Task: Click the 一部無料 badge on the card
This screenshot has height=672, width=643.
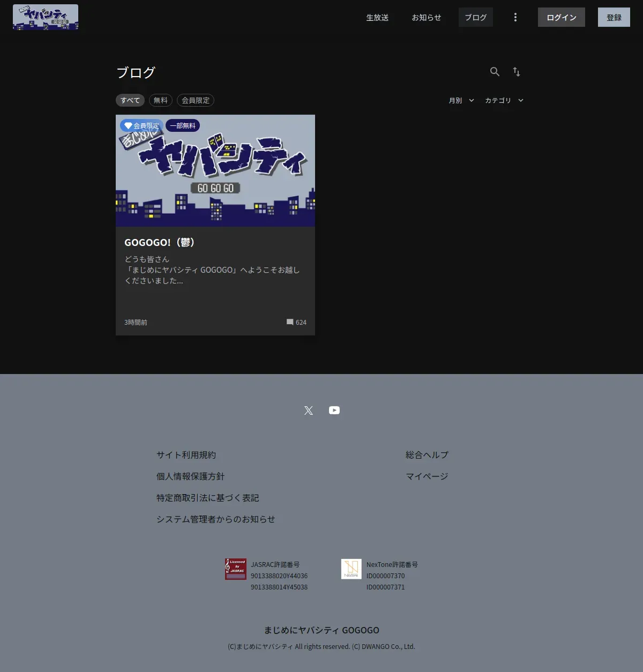Action: [183, 125]
